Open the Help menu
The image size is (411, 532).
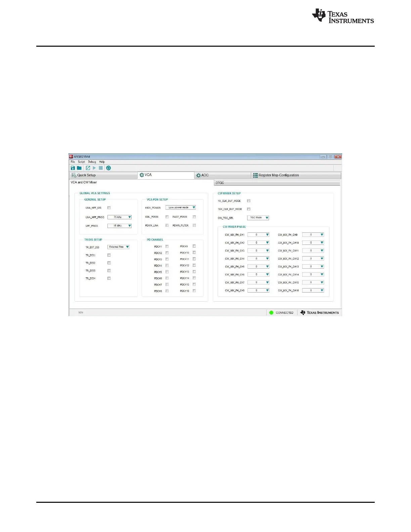click(x=102, y=162)
